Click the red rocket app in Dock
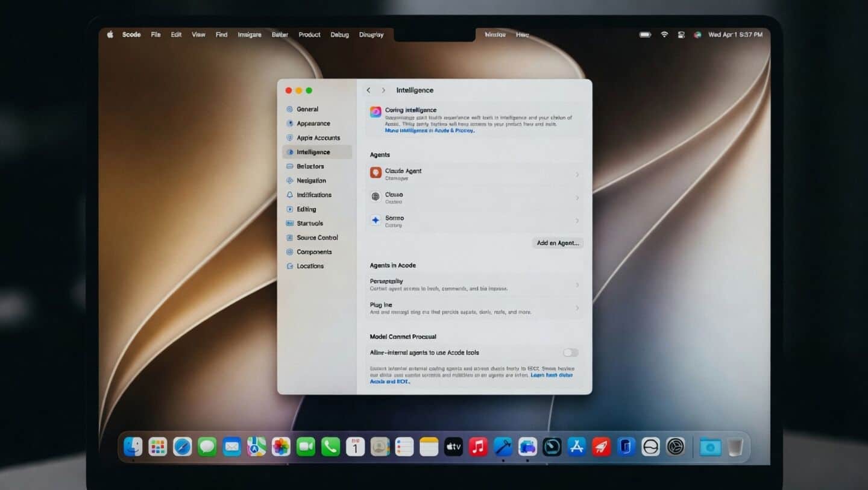Image resolution: width=868 pixels, height=490 pixels. (602, 447)
